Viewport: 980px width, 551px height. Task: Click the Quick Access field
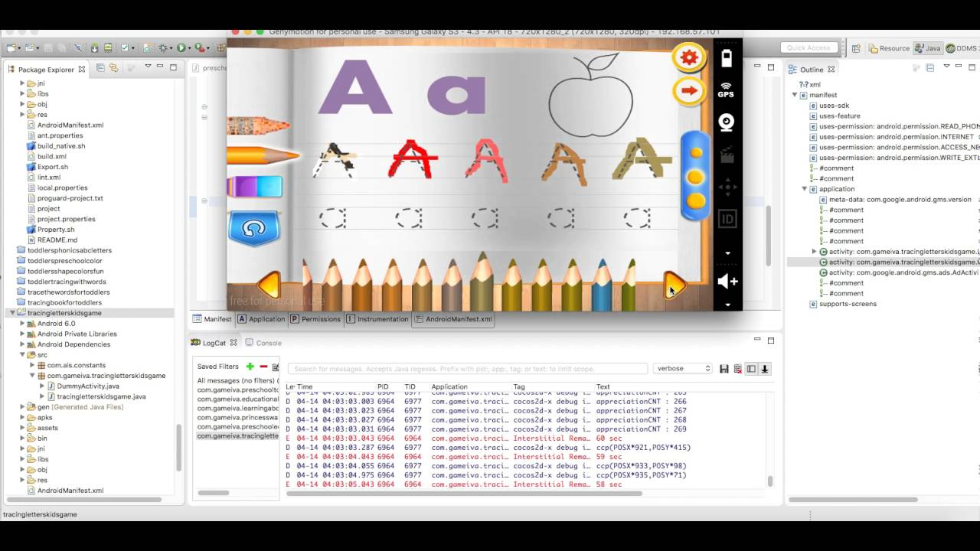[x=809, y=47]
